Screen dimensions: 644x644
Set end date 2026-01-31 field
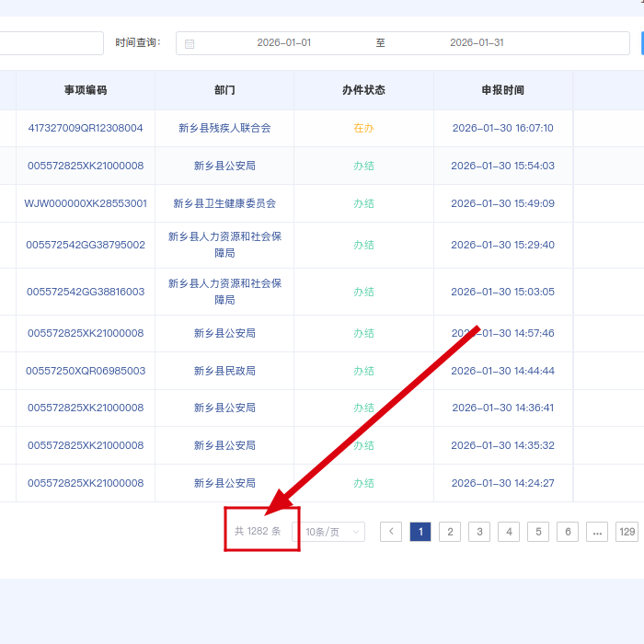tap(477, 42)
